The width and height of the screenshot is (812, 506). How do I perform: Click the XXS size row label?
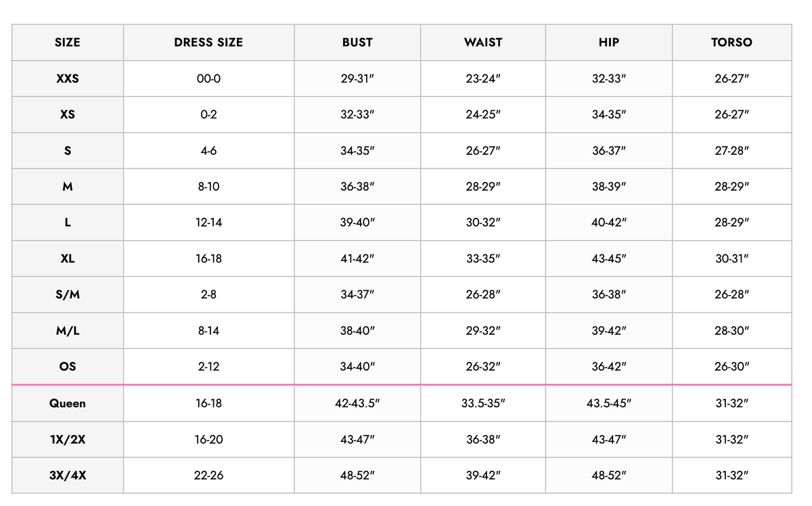coord(68,78)
